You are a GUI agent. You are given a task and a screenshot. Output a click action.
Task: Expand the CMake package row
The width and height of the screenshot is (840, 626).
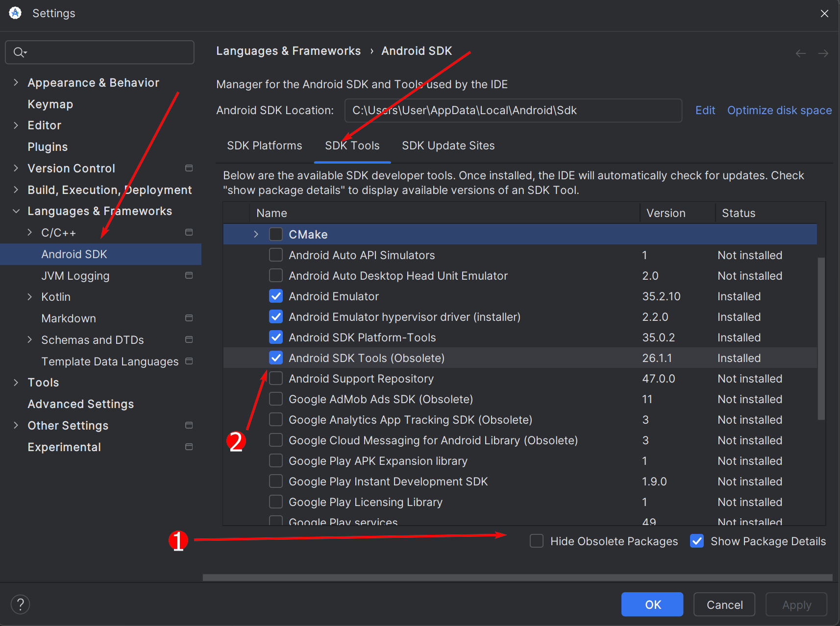(x=256, y=234)
